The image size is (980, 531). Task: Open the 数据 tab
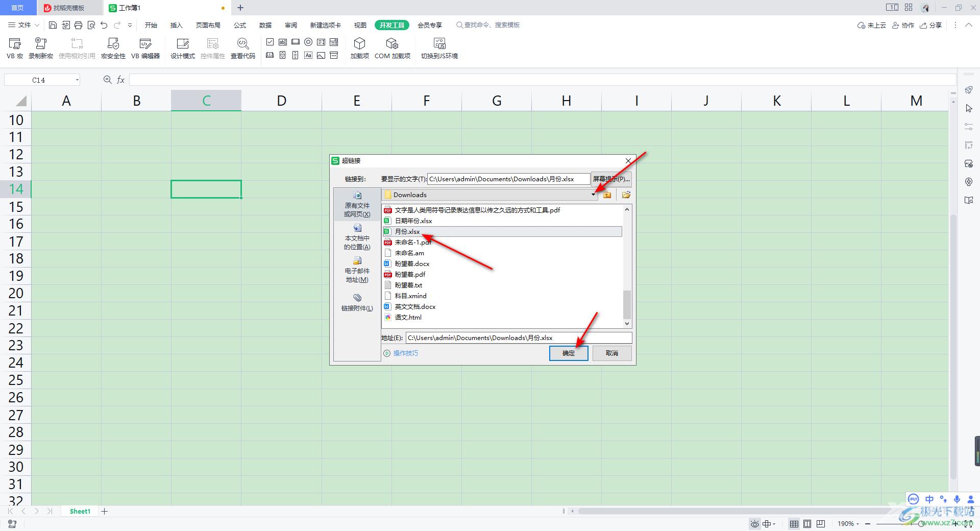265,25
